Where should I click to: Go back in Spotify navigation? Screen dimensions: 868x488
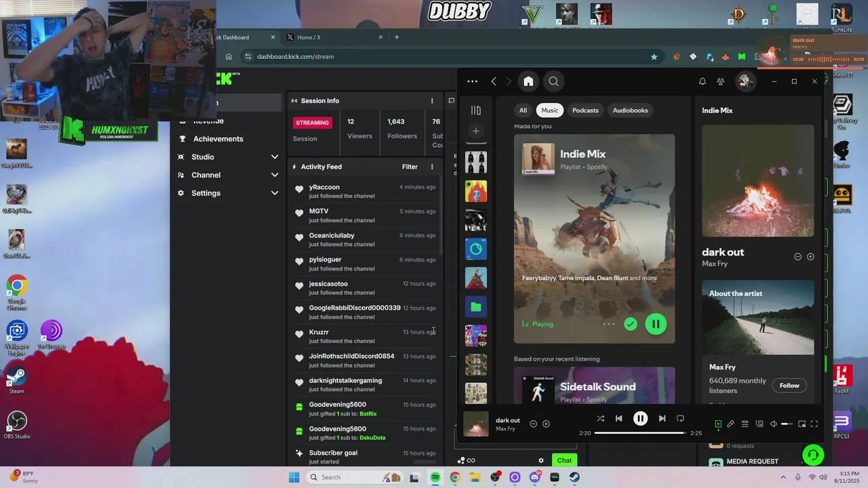coord(494,81)
